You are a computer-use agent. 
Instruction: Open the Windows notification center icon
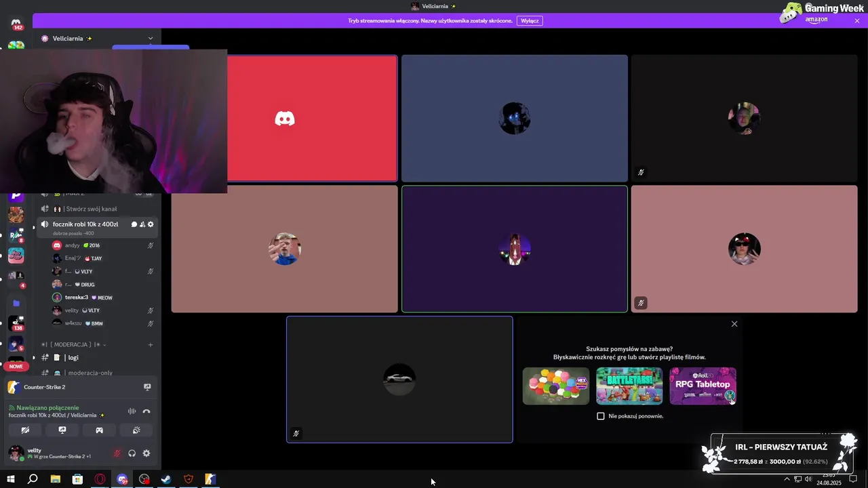pyautogui.click(x=853, y=479)
